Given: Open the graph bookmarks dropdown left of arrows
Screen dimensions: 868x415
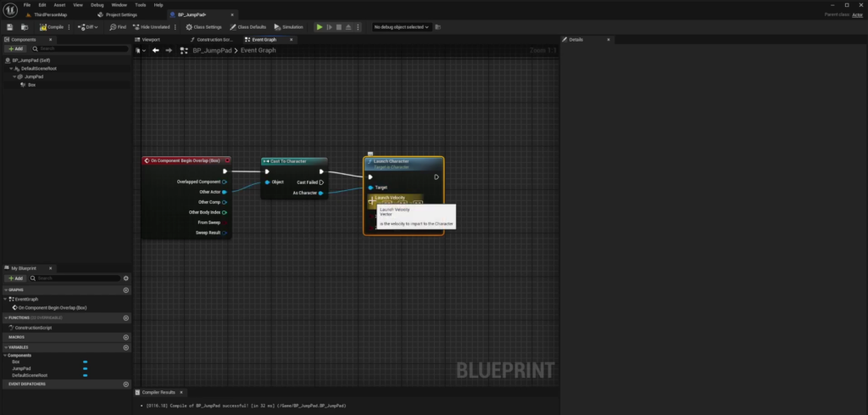Looking at the screenshot, I should (x=141, y=50).
